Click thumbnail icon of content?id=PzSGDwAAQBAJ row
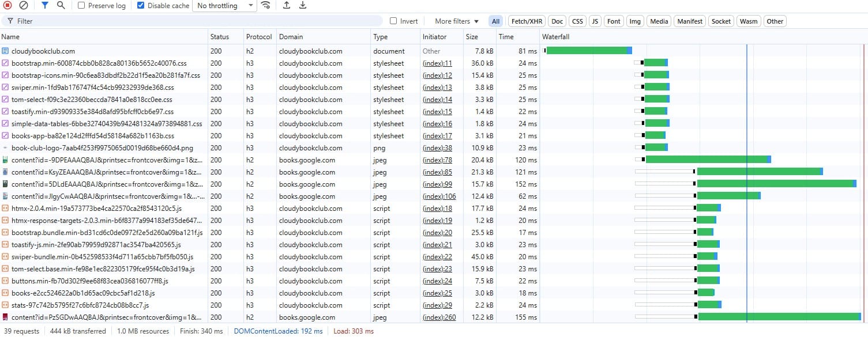This screenshot has width=868, height=337. 5,317
